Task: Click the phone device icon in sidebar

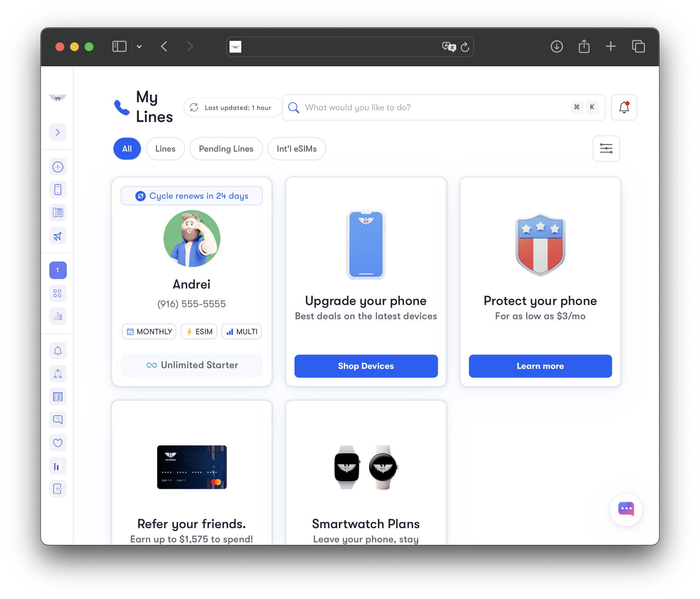Action: click(x=58, y=190)
